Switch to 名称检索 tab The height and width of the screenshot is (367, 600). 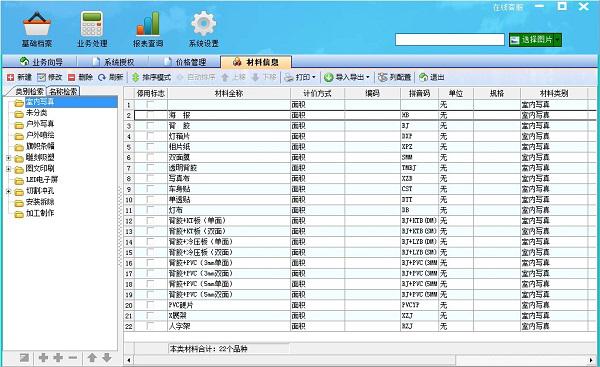click(63, 91)
